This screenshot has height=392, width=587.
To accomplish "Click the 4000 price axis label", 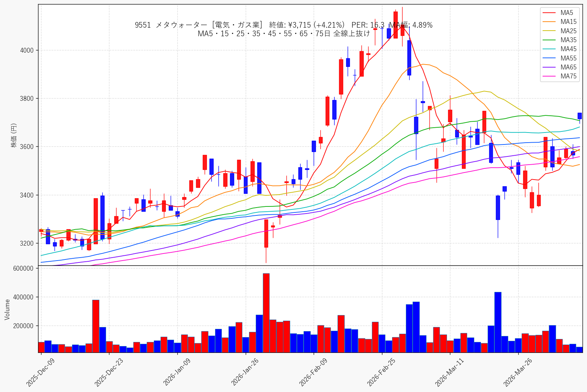I will point(27,50).
